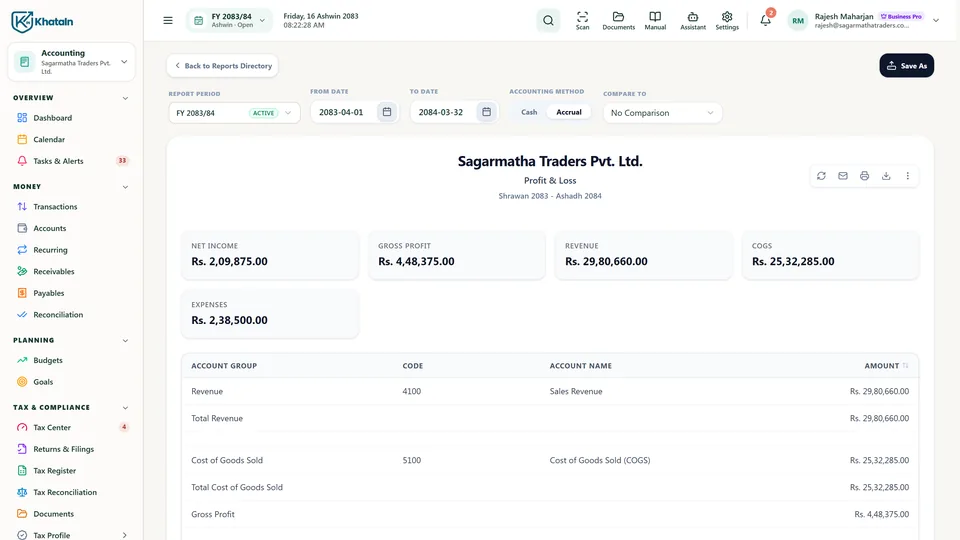Click Back to Reports Directory

[x=222, y=66]
